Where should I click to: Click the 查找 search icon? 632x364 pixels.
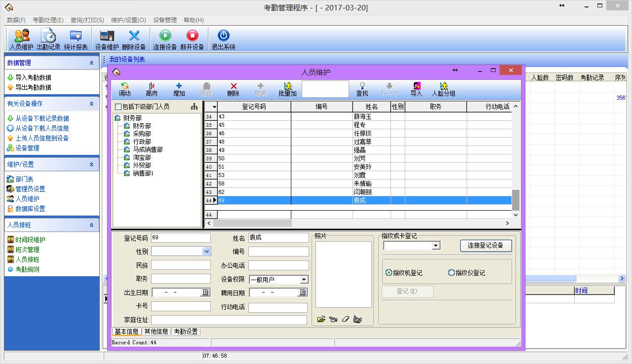coord(362,86)
